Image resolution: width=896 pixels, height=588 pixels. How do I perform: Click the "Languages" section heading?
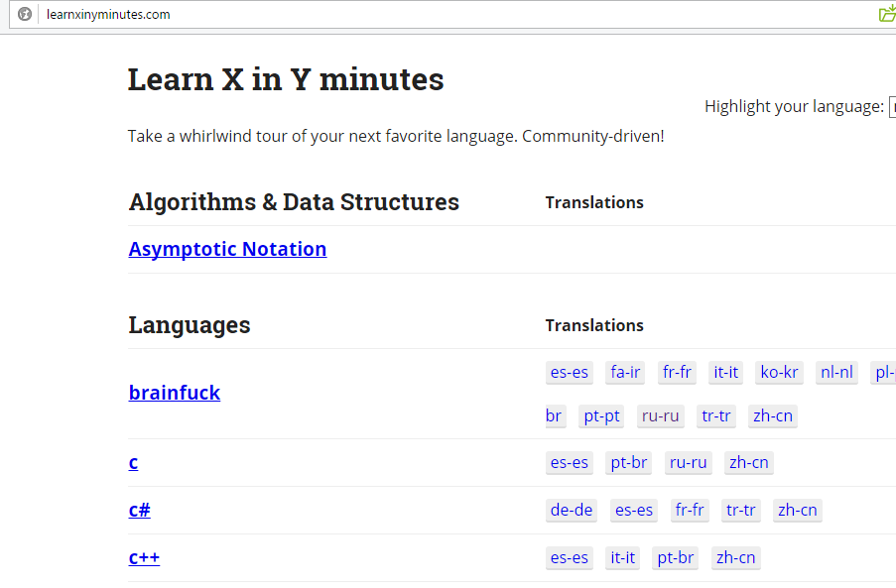pos(190,325)
